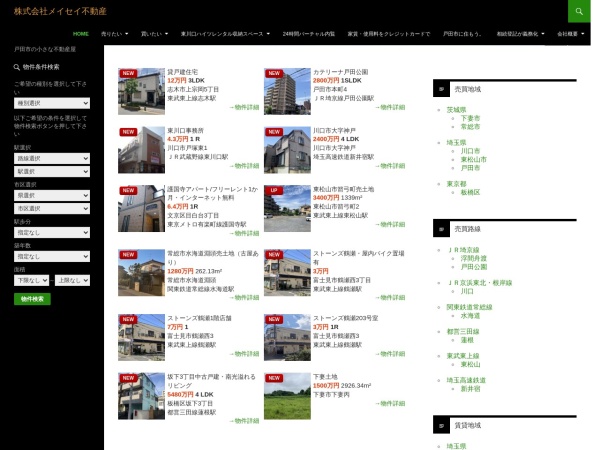Expand the 売りたい menu

click(114, 34)
